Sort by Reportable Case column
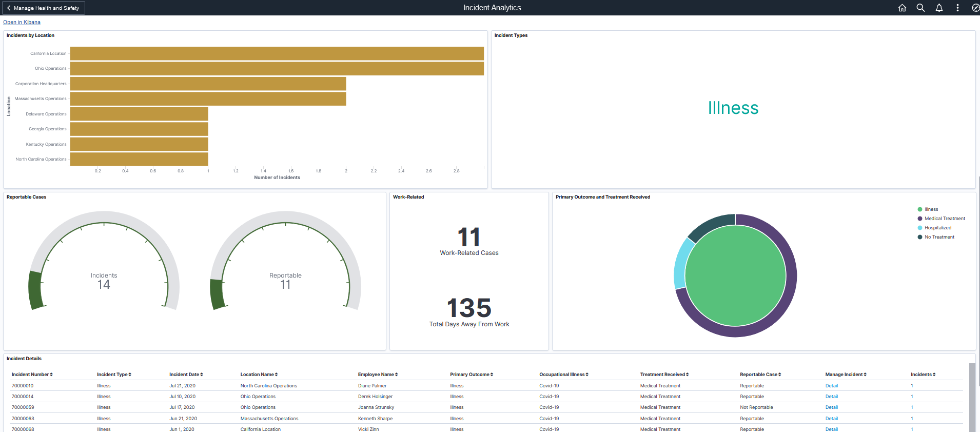 [x=760, y=375]
